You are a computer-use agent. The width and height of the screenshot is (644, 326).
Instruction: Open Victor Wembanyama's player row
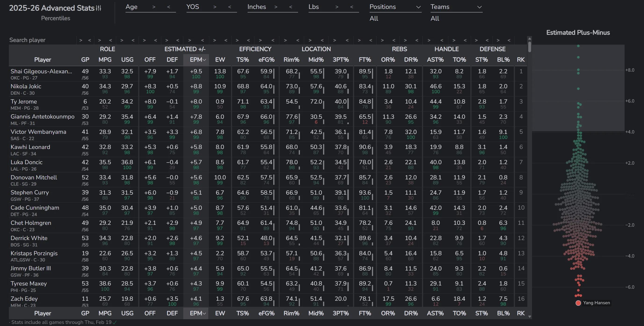[x=38, y=132]
